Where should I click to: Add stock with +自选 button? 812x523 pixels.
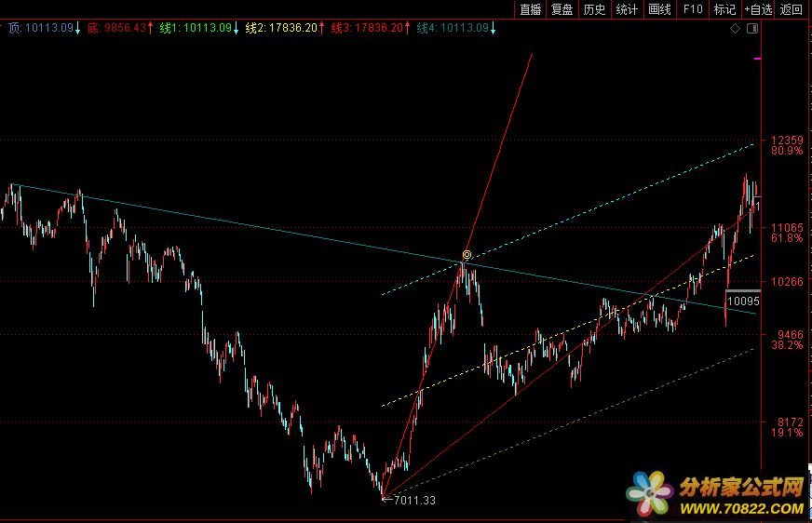(758, 9)
